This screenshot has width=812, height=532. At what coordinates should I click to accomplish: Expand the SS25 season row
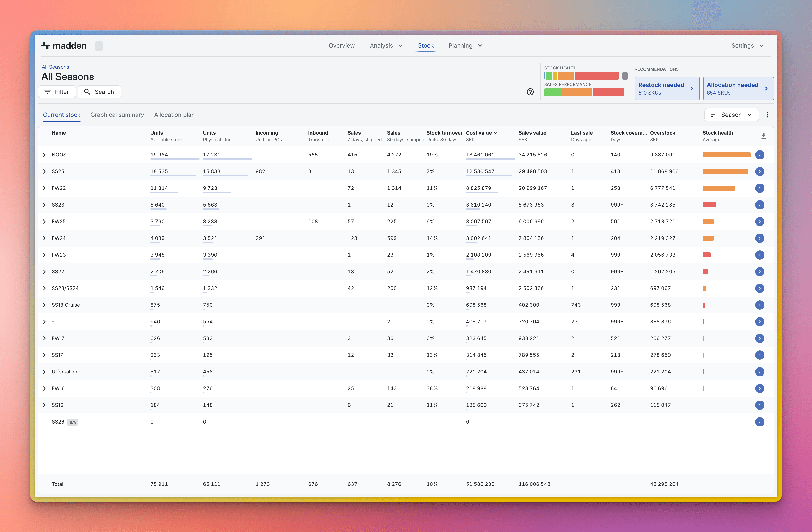coord(44,172)
